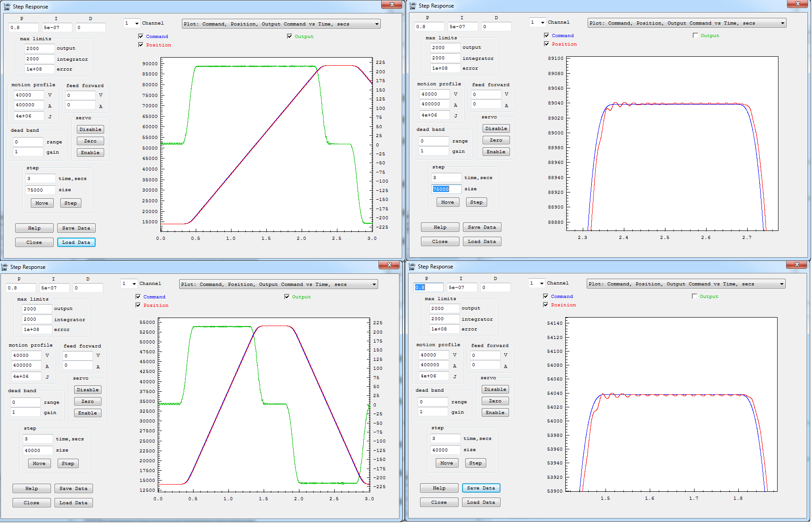
Task: Close the top-left Step Response window
Action: (391, 4)
